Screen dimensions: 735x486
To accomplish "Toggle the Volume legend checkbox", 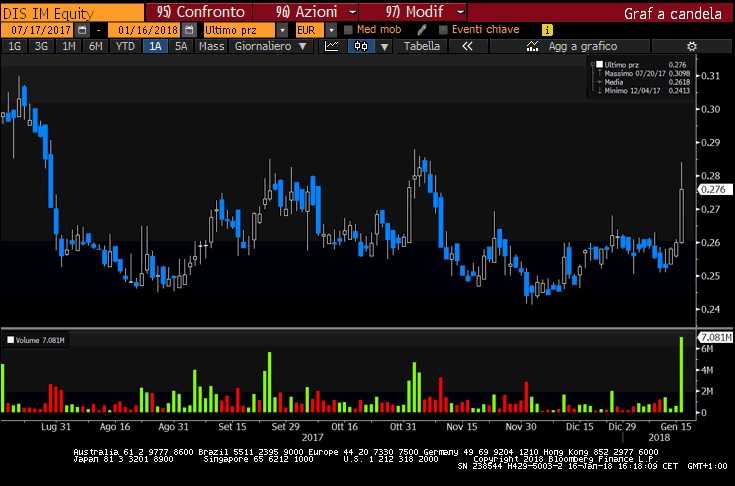I will [10, 340].
